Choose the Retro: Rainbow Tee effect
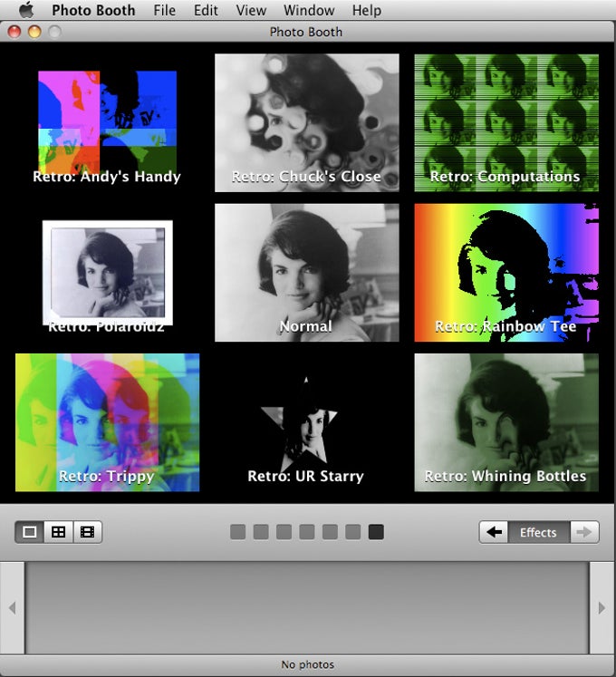616x677 pixels. coord(506,273)
